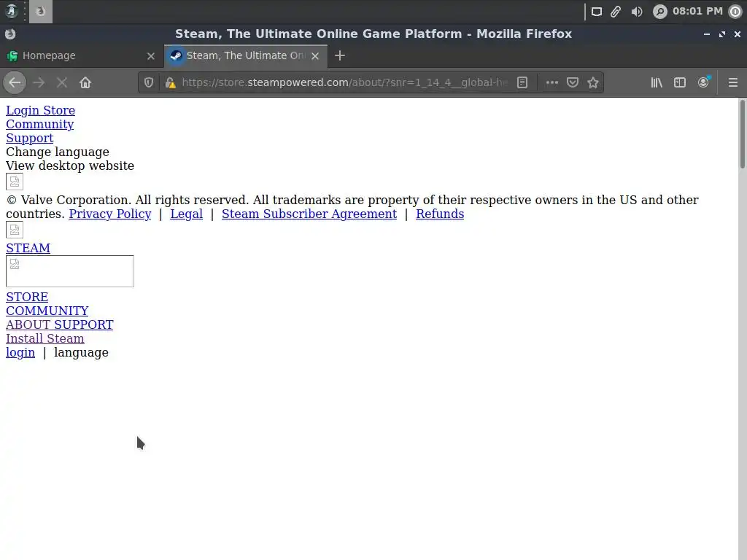Open the Library bookshelf icon
This screenshot has width=747, height=560.
pos(657,82)
